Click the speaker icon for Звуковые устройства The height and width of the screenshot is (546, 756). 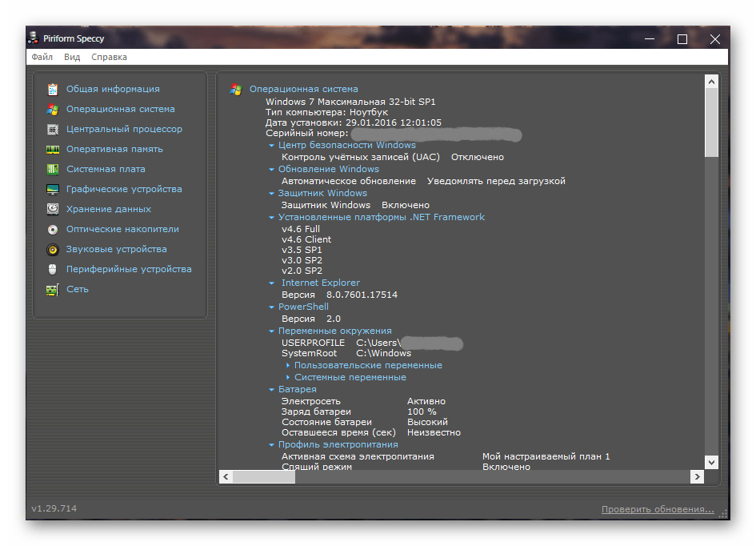click(53, 249)
